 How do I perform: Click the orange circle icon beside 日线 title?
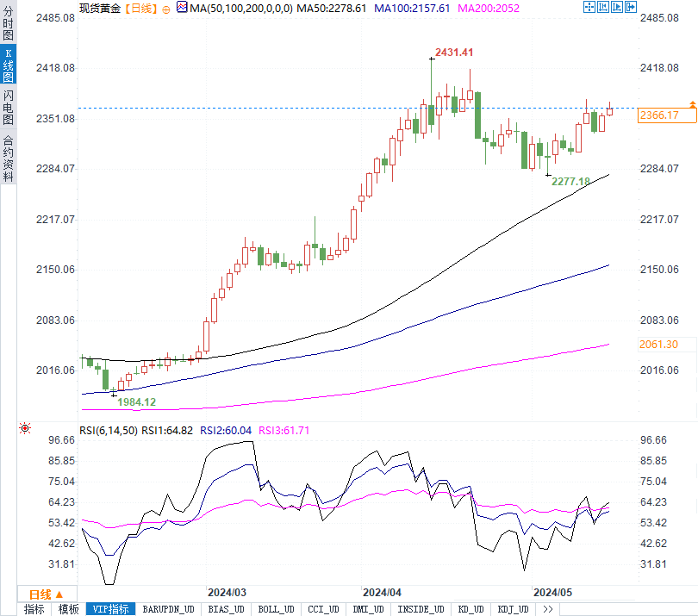pyautogui.click(x=166, y=9)
